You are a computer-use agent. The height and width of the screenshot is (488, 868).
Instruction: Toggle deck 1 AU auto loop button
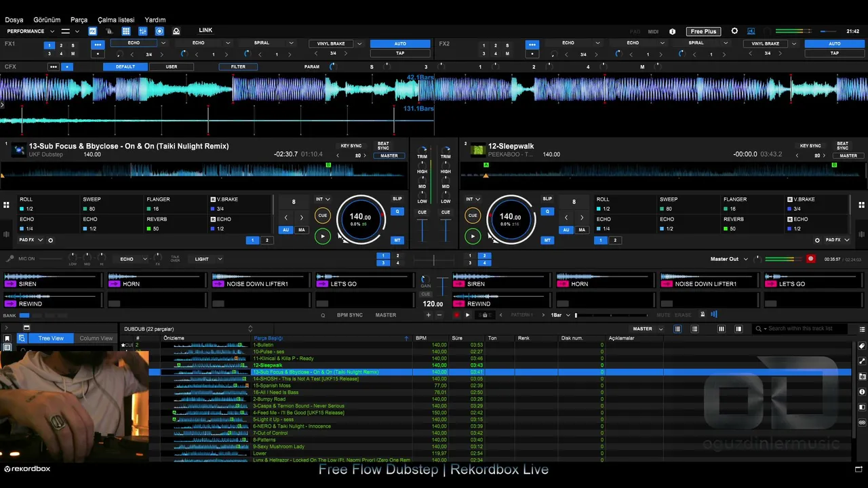pos(285,230)
